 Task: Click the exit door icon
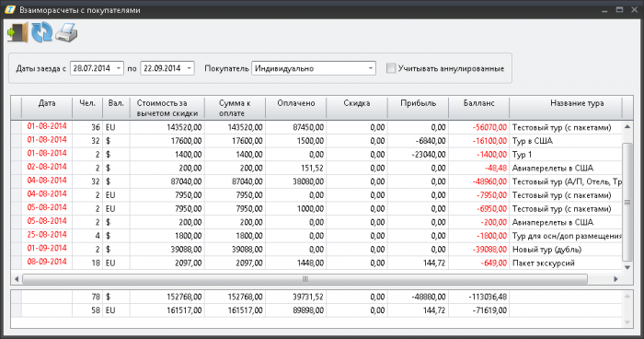[x=17, y=32]
